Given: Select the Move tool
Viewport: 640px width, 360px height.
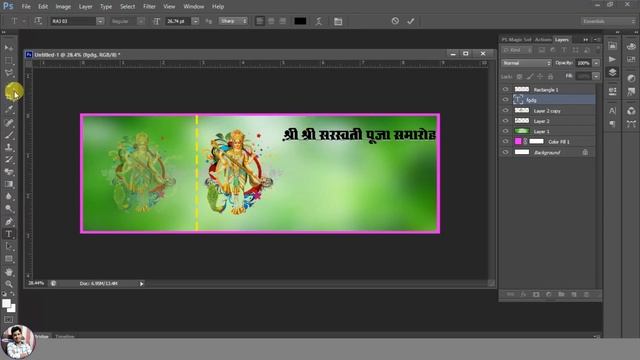Looking at the screenshot, I should [x=9, y=48].
